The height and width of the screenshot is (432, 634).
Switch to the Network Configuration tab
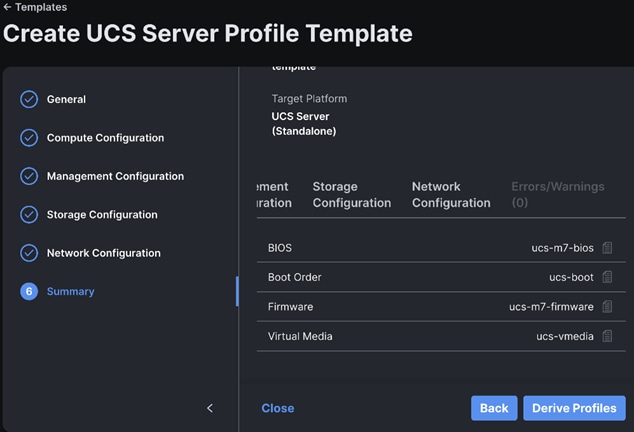pyautogui.click(x=451, y=195)
